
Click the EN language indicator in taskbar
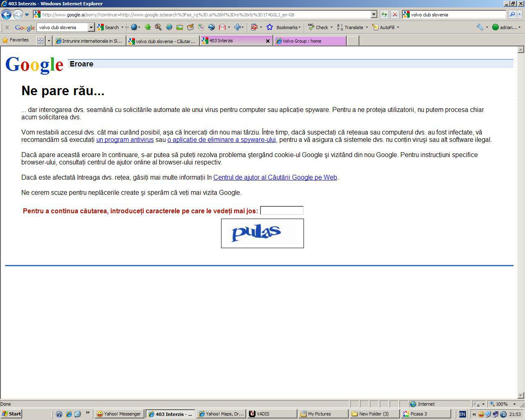(462, 414)
